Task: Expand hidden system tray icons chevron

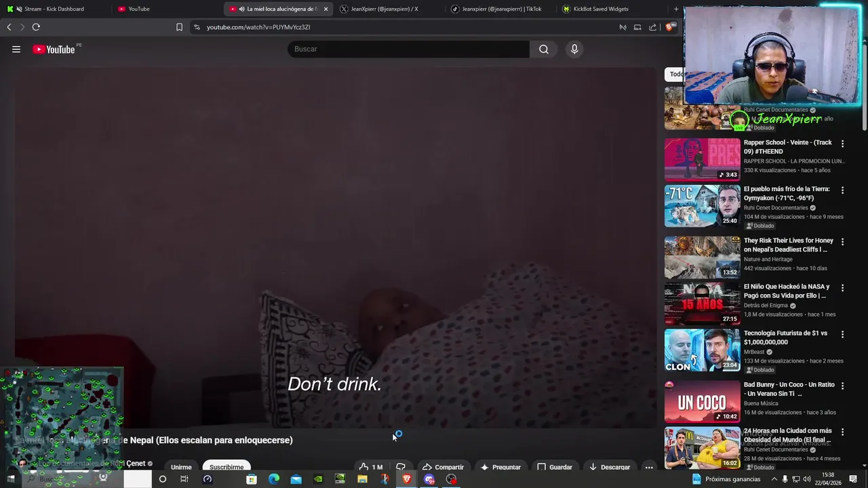Action: click(x=774, y=479)
